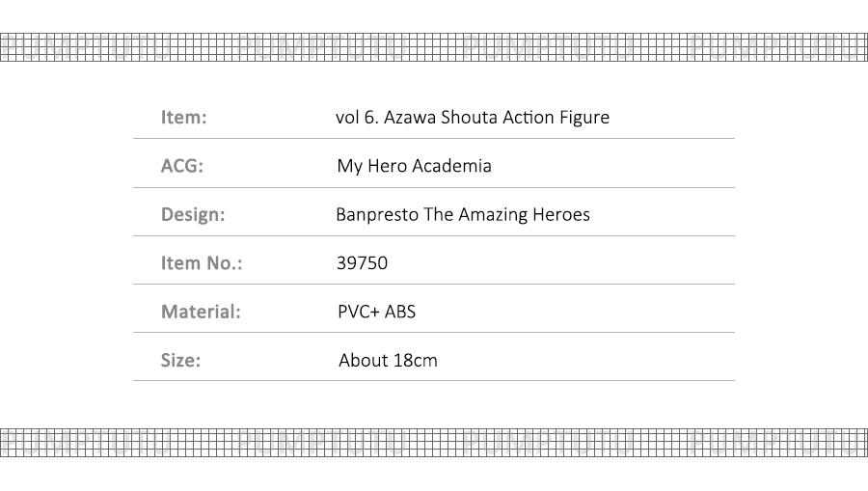
Task: Click the 'Material:' label
Action: click(200, 312)
